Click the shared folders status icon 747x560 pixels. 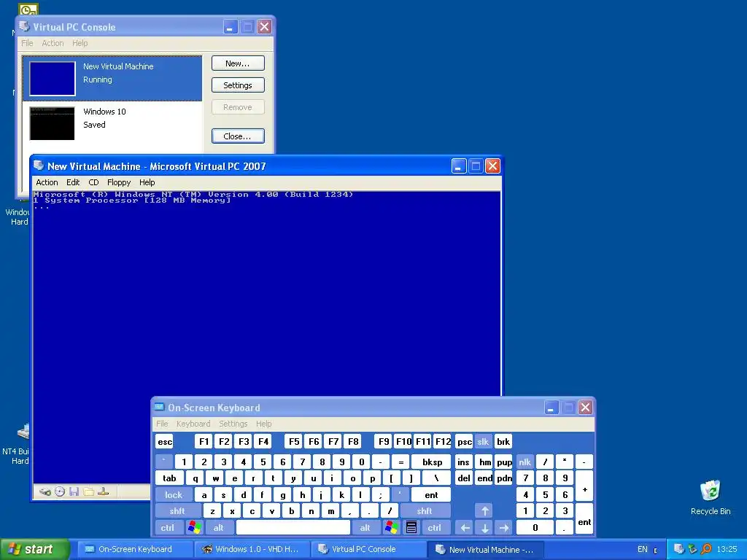(x=88, y=492)
